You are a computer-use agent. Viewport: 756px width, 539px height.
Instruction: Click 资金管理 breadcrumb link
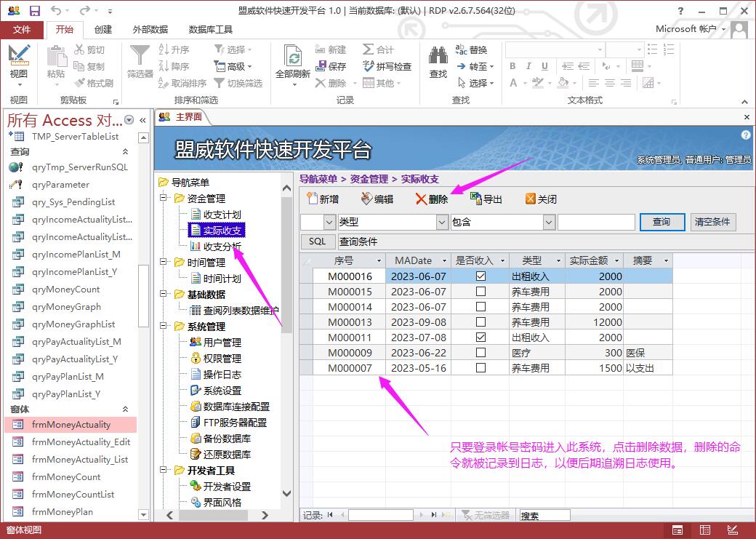point(369,179)
